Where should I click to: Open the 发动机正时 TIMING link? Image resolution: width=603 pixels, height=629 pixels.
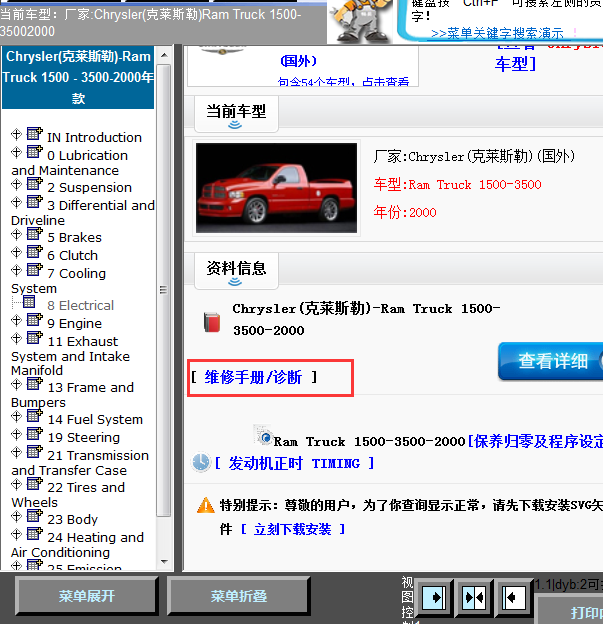[294, 463]
